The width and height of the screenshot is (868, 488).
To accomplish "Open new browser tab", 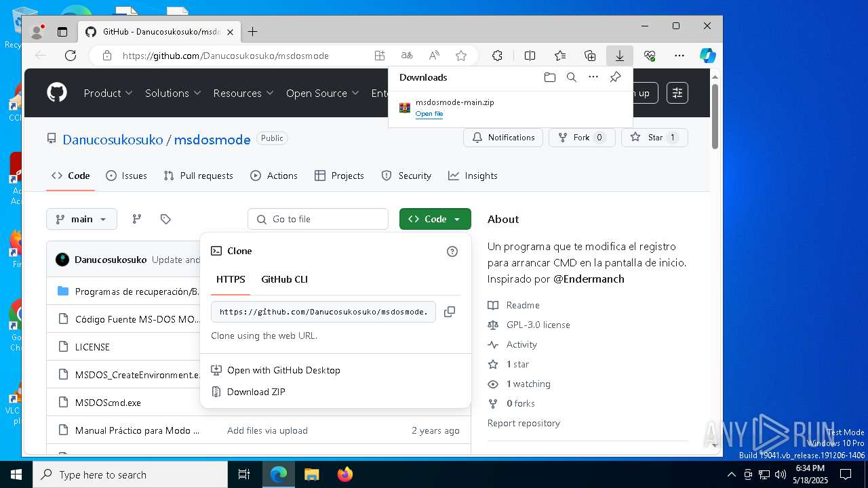I will coord(252,32).
